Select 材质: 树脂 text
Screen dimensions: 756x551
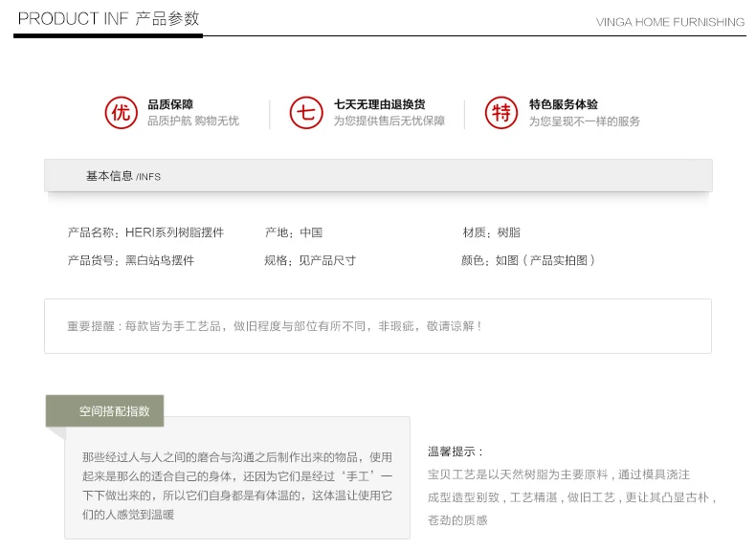point(491,232)
